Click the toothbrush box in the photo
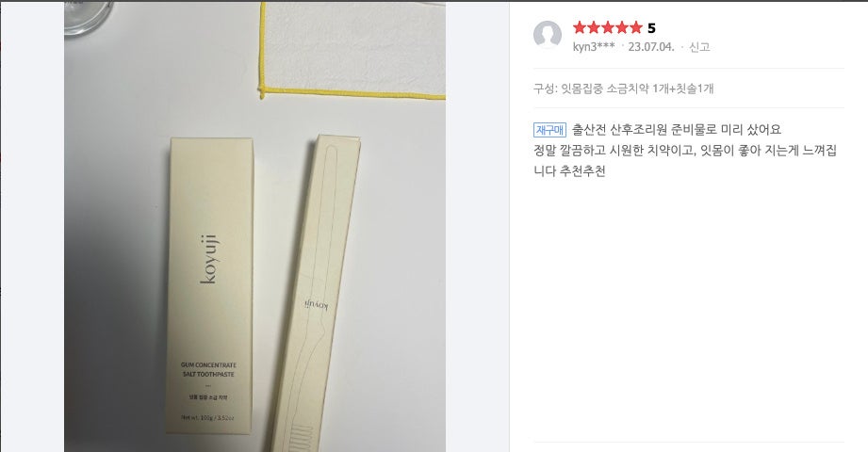This screenshot has height=452, width=868. pos(316,293)
